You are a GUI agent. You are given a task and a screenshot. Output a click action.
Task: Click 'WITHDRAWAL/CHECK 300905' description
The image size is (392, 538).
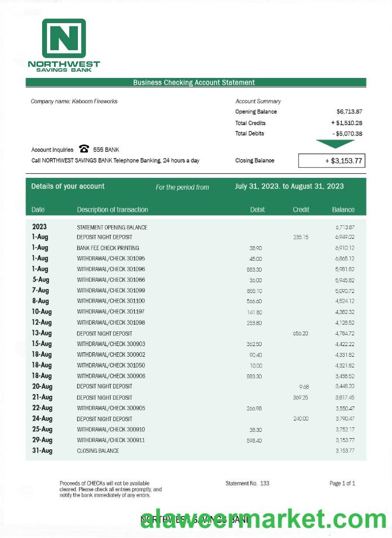pos(111,408)
